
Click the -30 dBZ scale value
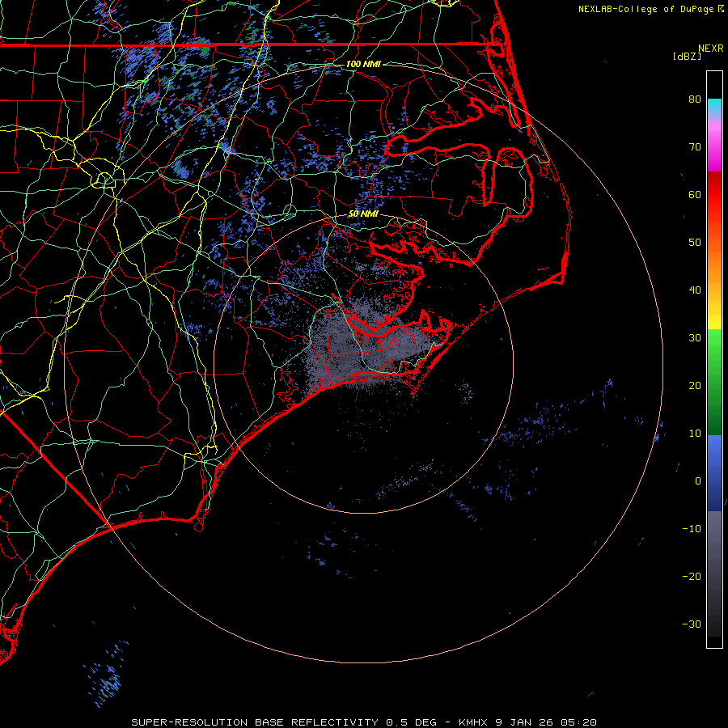(692, 624)
